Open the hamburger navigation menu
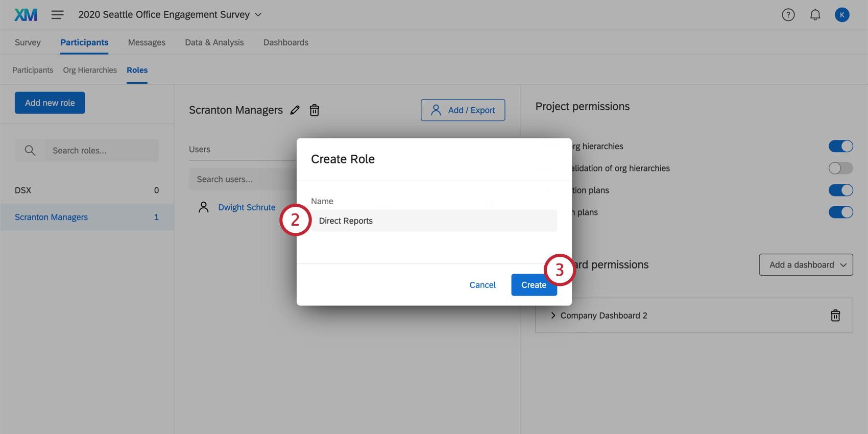868x434 pixels. click(x=58, y=15)
